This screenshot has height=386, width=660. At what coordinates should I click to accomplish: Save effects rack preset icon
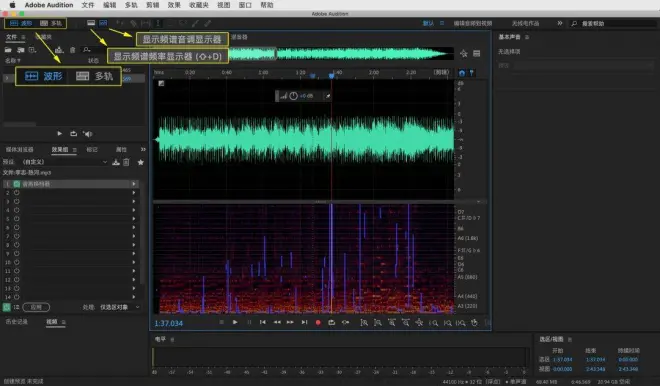point(116,162)
